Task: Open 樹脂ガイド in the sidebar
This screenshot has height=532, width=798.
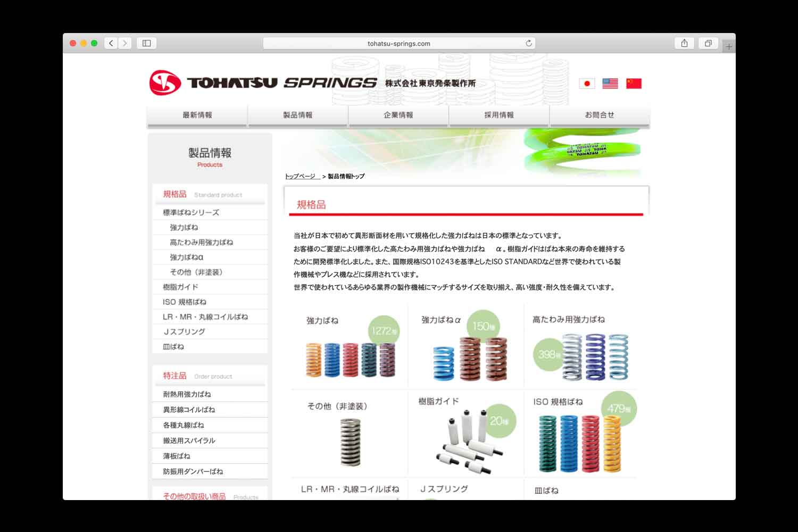Action: coord(181,287)
